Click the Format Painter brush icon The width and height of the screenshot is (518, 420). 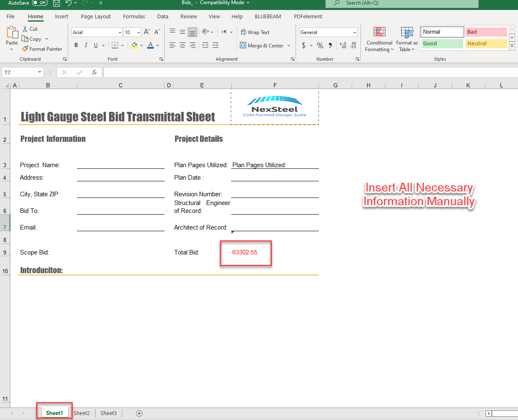pyautogui.click(x=25, y=49)
